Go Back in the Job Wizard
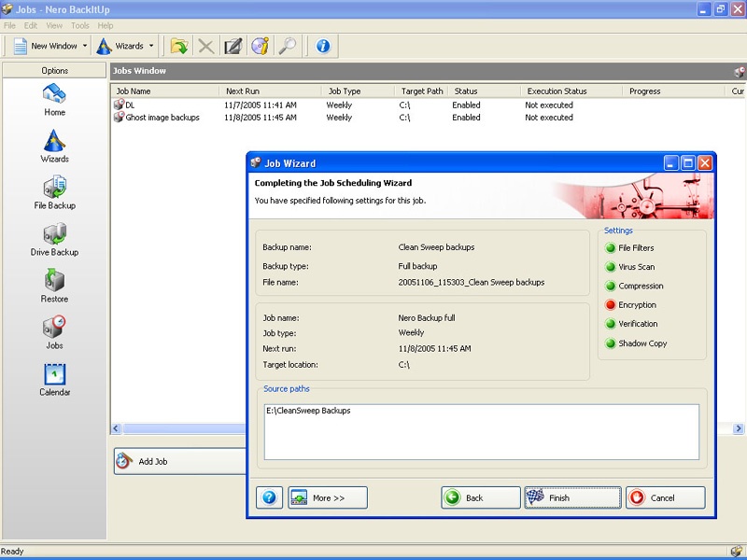The image size is (747, 560). point(481,497)
